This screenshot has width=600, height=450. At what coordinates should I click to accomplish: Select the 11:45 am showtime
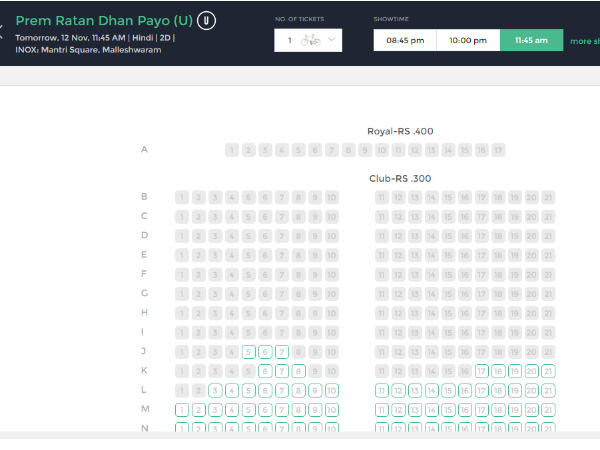click(x=531, y=40)
